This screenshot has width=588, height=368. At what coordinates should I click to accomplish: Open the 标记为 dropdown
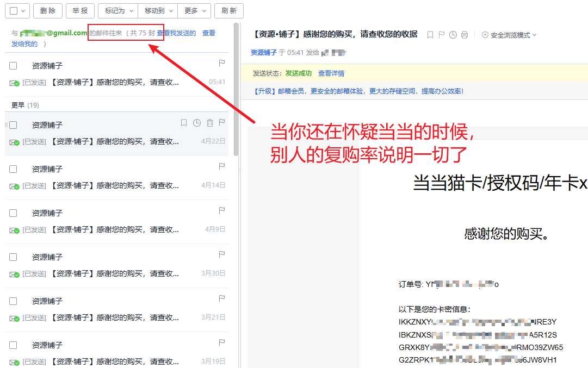pos(117,11)
